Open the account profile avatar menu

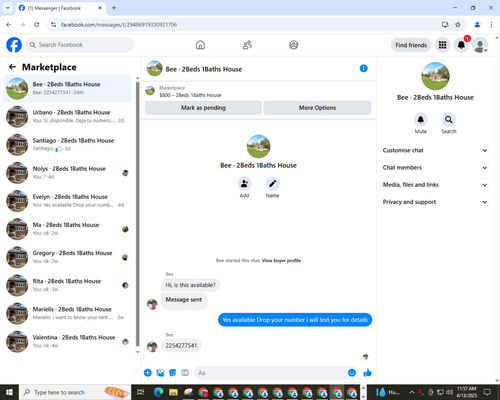pyautogui.click(x=480, y=45)
